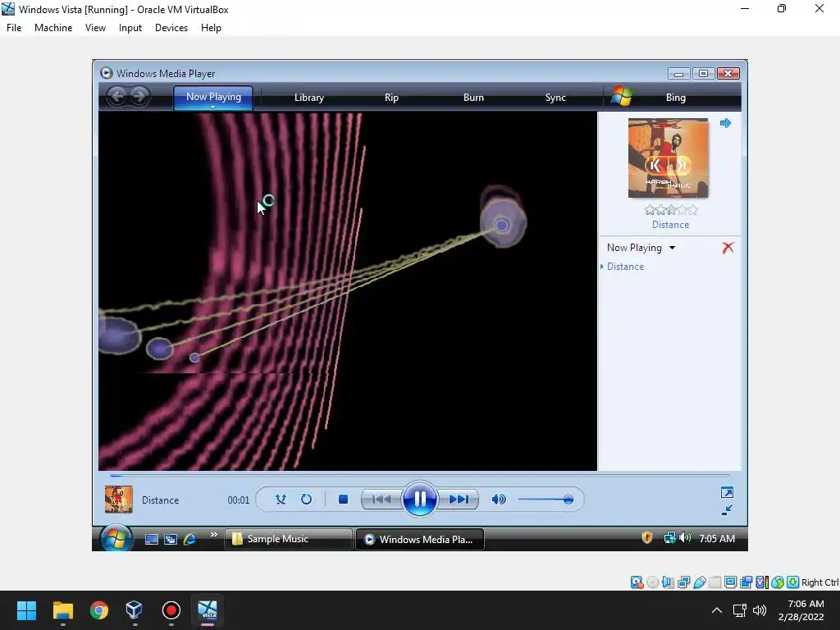
Task: Click the VirtualBox display status icon
Action: (x=730, y=582)
